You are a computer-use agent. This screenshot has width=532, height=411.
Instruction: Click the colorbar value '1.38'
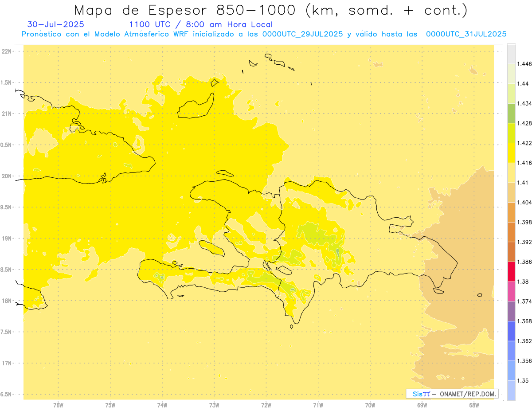point(523,282)
